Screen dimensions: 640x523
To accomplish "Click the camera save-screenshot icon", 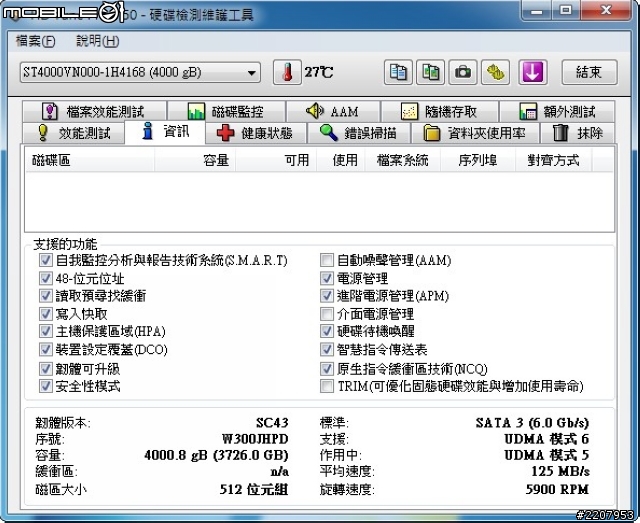I will pyautogui.click(x=462, y=72).
